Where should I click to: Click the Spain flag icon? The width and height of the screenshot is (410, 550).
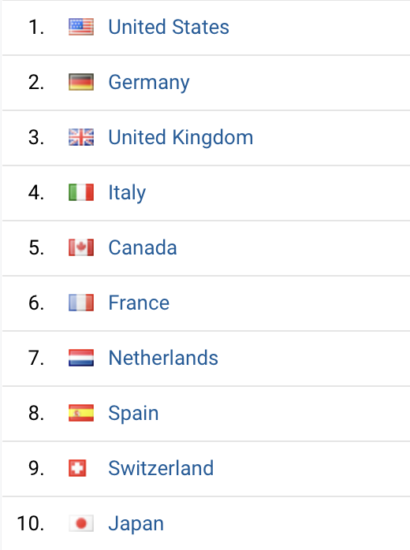click(81, 413)
